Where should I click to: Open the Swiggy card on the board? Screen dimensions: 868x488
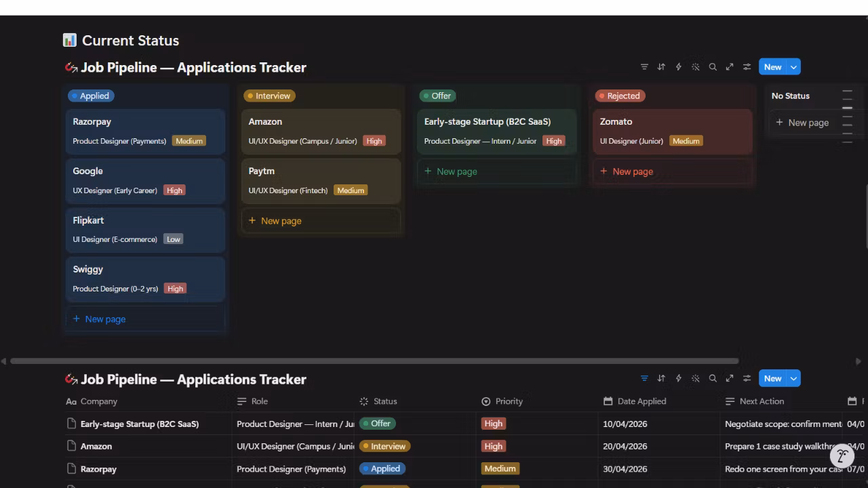coord(145,279)
